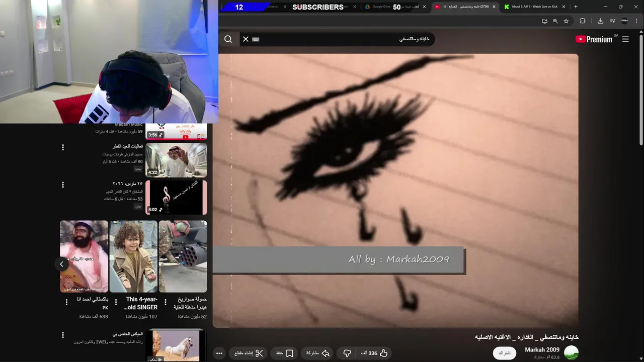This screenshot has width=644, height=362.
Task: Open the music note thumbnail 4:02
Action: coord(176,197)
